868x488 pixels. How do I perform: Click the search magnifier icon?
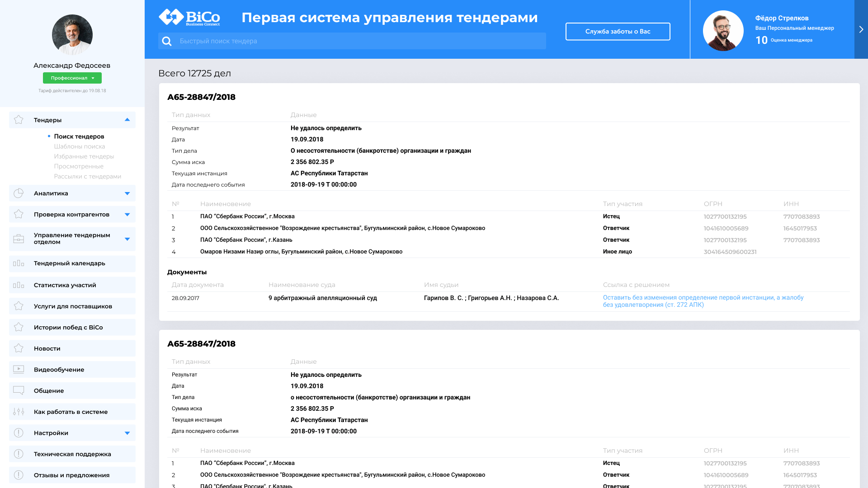pyautogui.click(x=167, y=41)
